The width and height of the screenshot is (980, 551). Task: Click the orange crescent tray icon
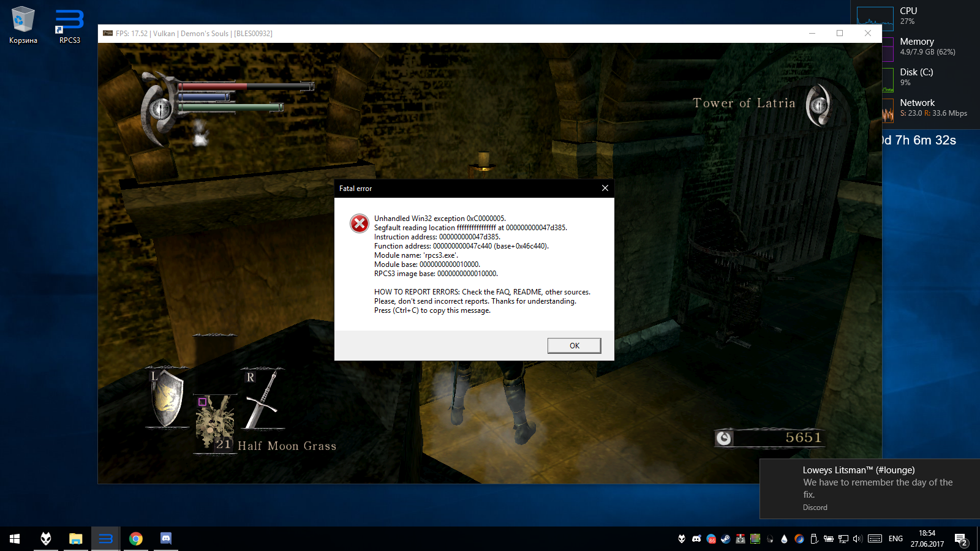[x=799, y=539]
